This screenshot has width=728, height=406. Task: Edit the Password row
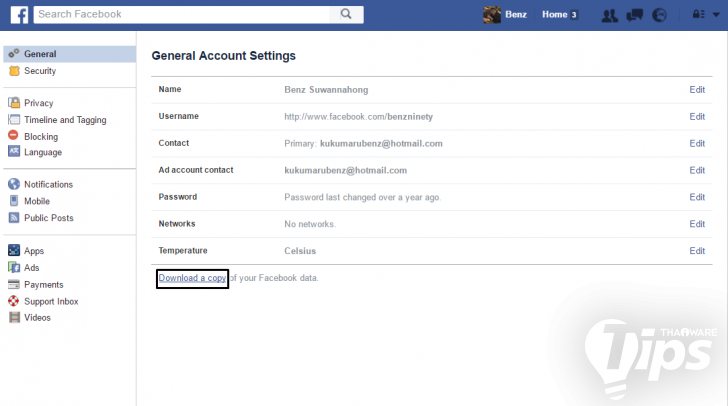coord(697,197)
